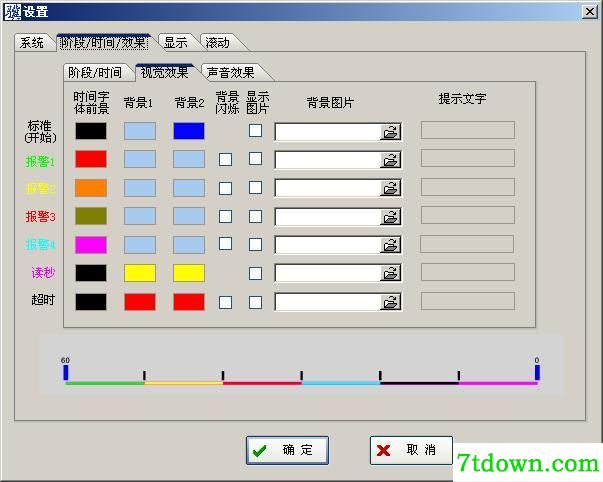Browse background image for 读秒 row
The image size is (603, 482).
pyautogui.click(x=390, y=273)
